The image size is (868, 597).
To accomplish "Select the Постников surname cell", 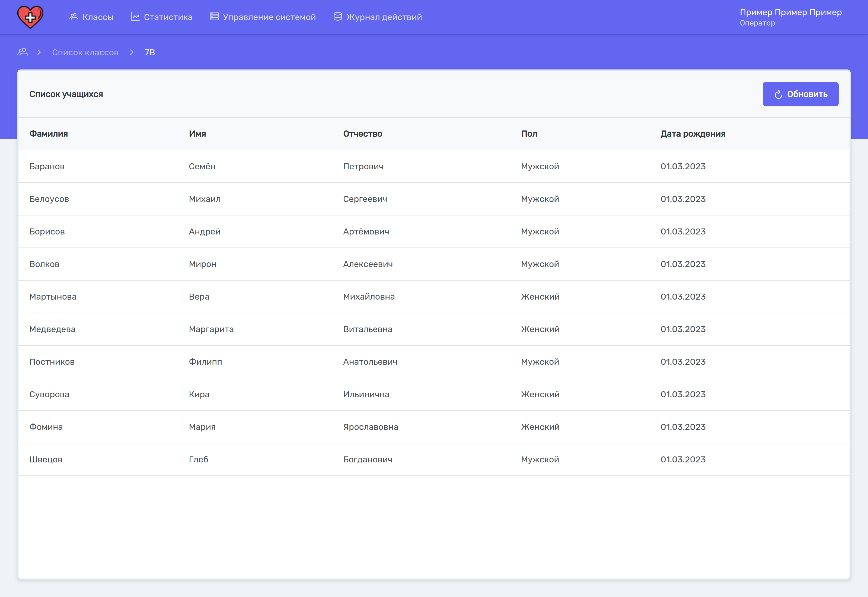I will point(52,362).
